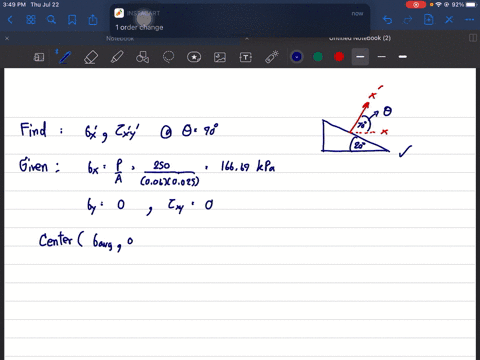
Task: Tap the handwritten word 'Given'
Action: pos(34,165)
